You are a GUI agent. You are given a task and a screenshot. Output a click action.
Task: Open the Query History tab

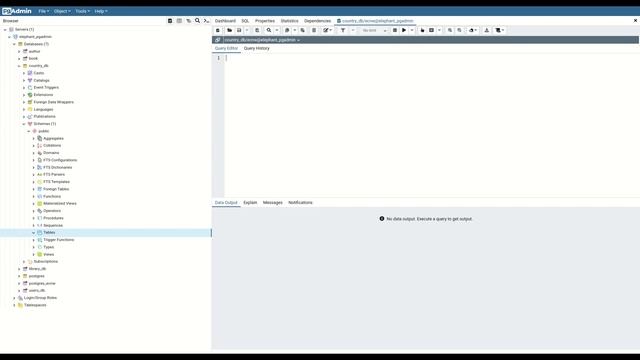(x=257, y=48)
